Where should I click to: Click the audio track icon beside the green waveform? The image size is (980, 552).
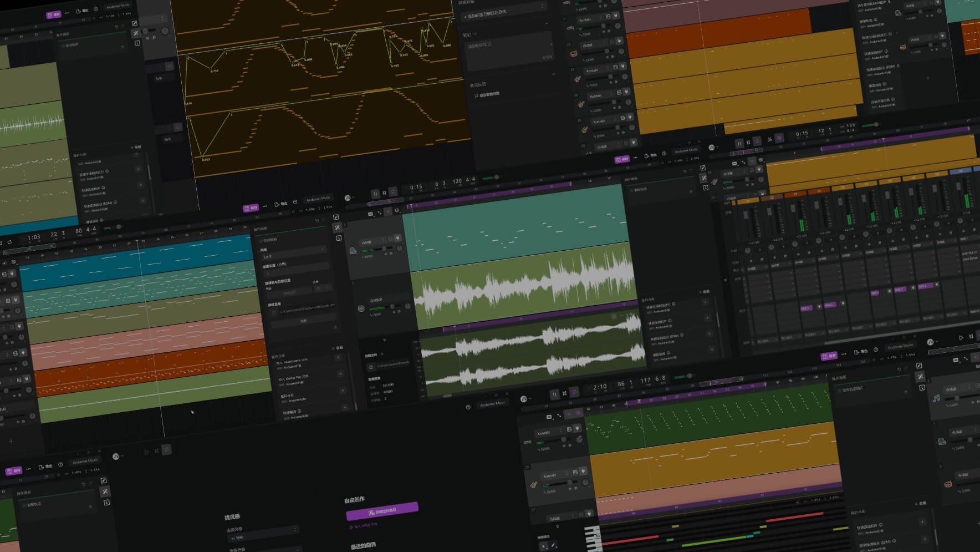[x=361, y=308]
